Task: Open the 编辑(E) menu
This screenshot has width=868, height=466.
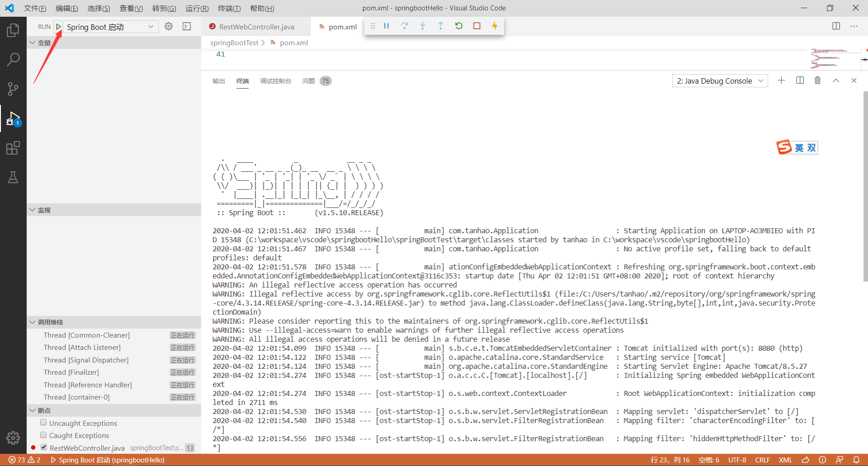Action: (67, 8)
